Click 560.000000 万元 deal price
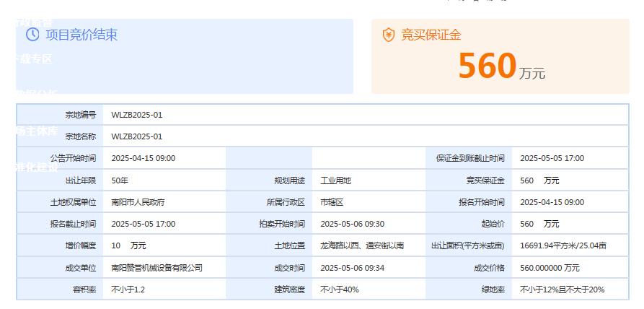 (550, 268)
